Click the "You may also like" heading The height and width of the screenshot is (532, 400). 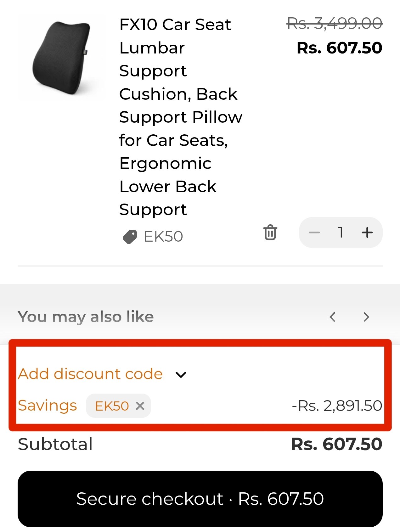point(86,316)
